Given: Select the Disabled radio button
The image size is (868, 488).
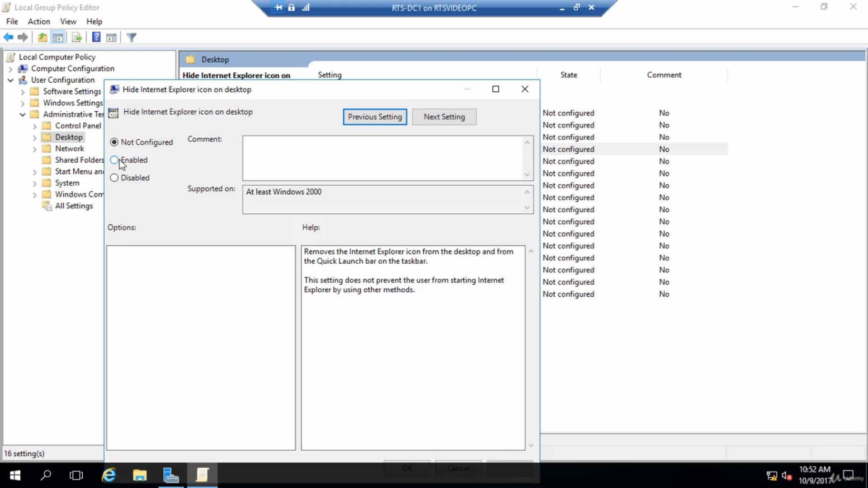Looking at the screenshot, I should (x=114, y=178).
